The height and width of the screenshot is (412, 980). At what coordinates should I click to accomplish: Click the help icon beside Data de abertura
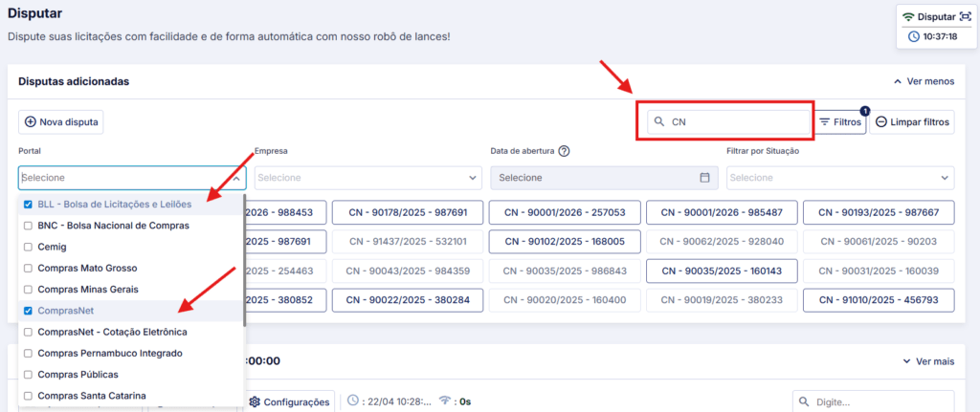565,151
